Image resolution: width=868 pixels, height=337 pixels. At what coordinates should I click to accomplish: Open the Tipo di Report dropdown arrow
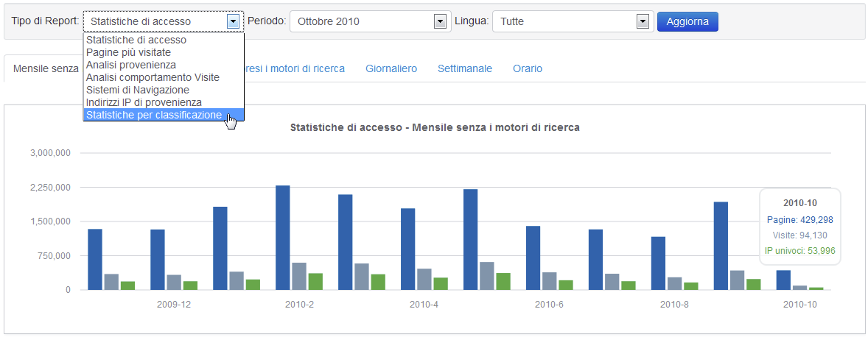pyautogui.click(x=233, y=21)
